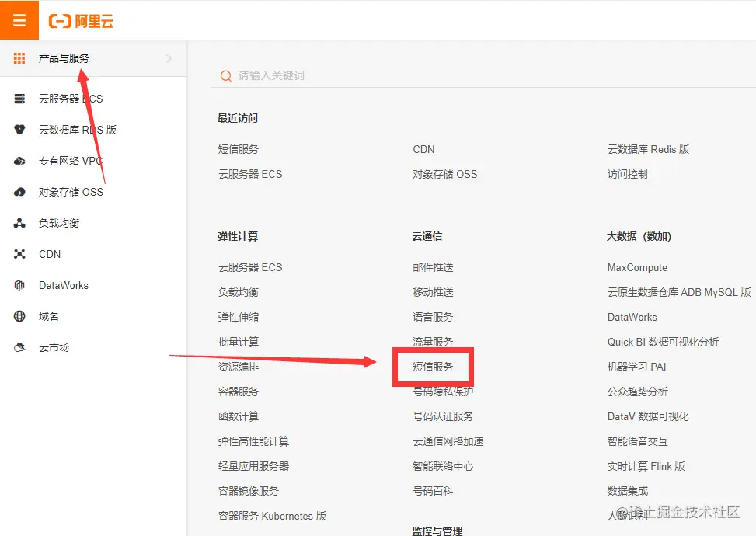This screenshot has height=536, width=756.
Task: Click the CDN sidebar icon
Action: (19, 254)
